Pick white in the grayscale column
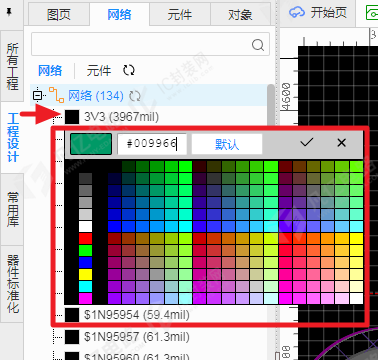This screenshot has height=360, width=378. [85, 227]
